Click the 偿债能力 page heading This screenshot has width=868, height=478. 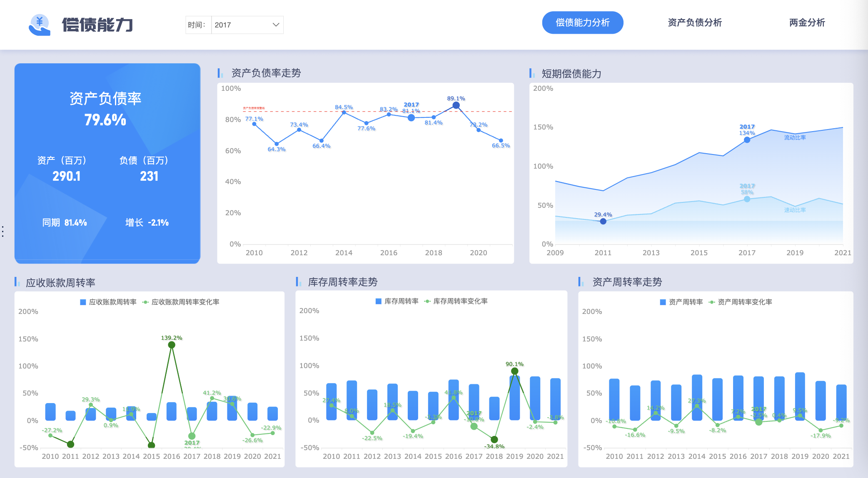(97, 25)
